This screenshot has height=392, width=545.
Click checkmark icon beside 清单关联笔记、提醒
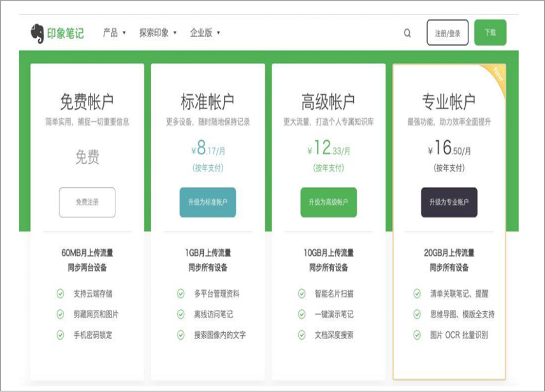click(417, 294)
